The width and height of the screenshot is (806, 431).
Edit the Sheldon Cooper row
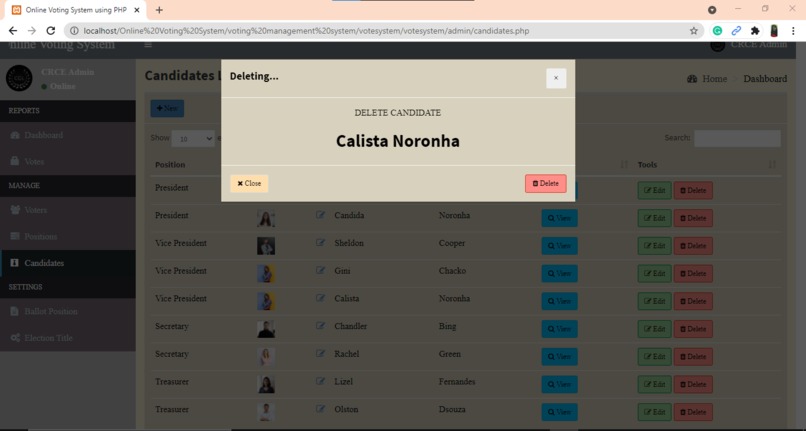point(654,246)
